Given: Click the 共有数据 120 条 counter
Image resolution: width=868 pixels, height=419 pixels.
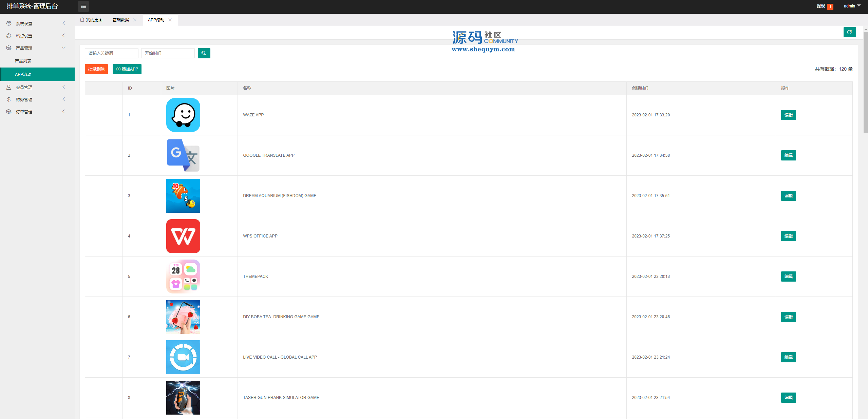Looking at the screenshot, I should 834,69.
